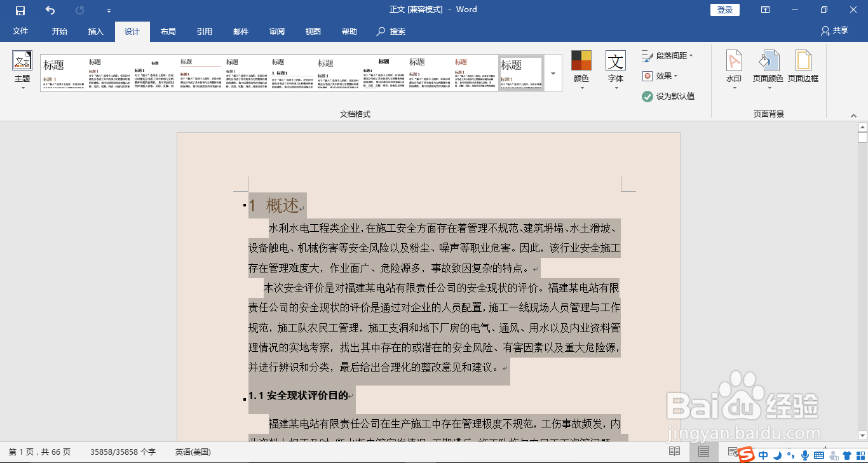Screen dimensions: 868x463
Task: Click the Sogou voice input microphone
Action: [805, 455]
